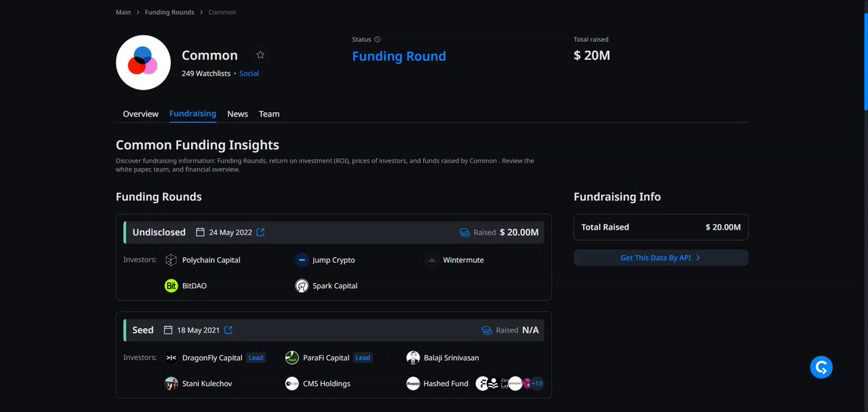Open Balaji Srinivasan avatar

(413, 358)
